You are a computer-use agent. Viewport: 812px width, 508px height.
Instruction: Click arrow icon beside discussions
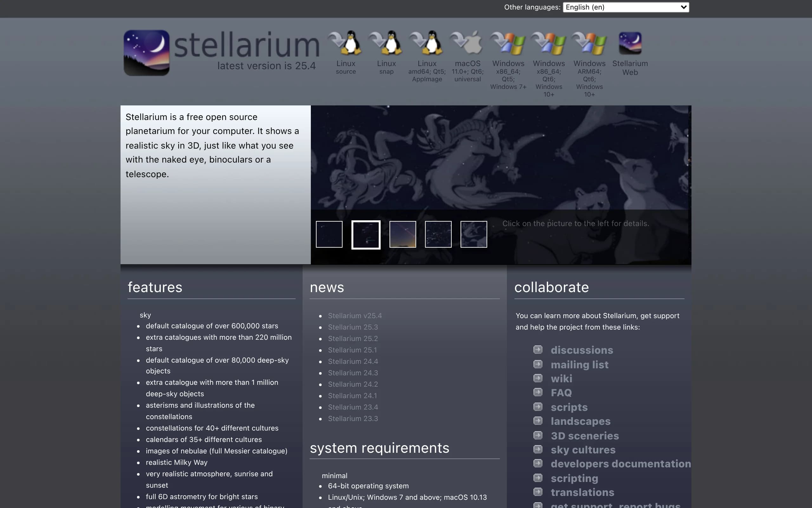[x=538, y=350]
